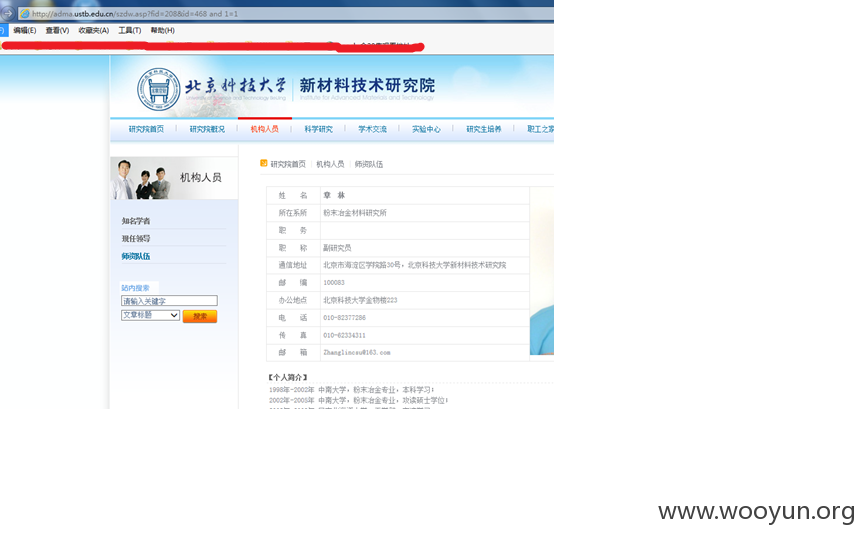Image resolution: width=864 pixels, height=540 pixels.
Task: Open the 帮助(H) menu
Action: click(163, 30)
